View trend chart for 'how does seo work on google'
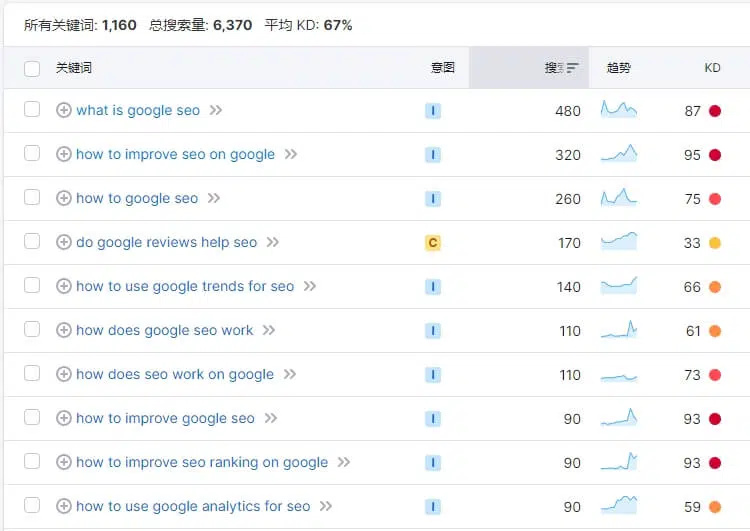This screenshot has height=531, width=750. tap(619, 377)
